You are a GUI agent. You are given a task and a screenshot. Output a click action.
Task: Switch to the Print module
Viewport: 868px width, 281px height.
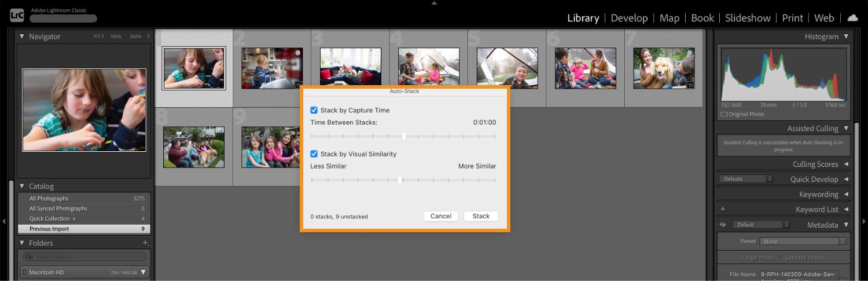(x=792, y=18)
